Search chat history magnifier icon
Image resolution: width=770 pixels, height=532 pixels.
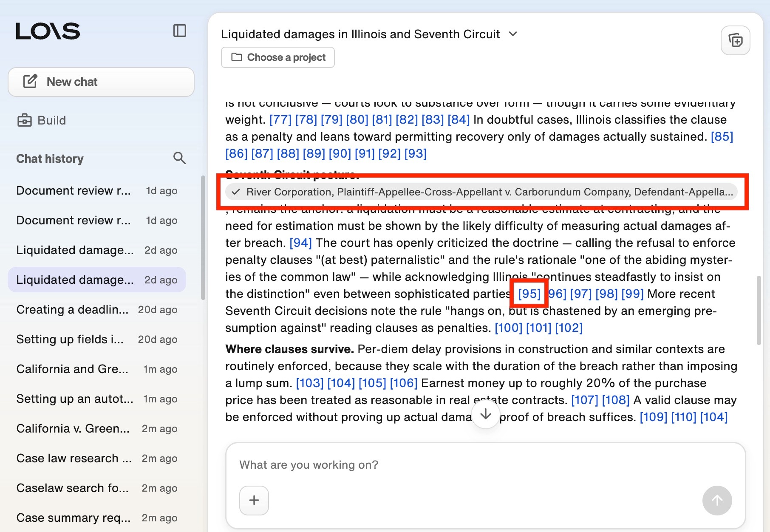pyautogui.click(x=179, y=158)
